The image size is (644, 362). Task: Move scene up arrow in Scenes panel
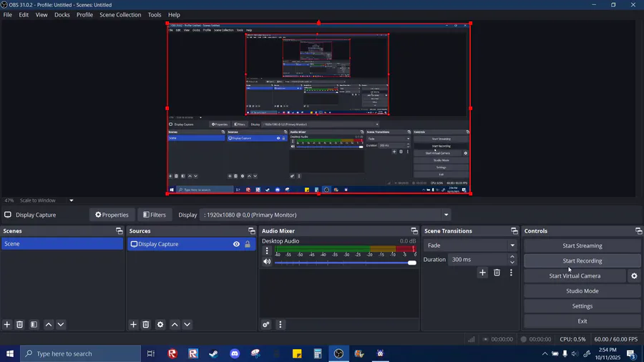coord(49,324)
